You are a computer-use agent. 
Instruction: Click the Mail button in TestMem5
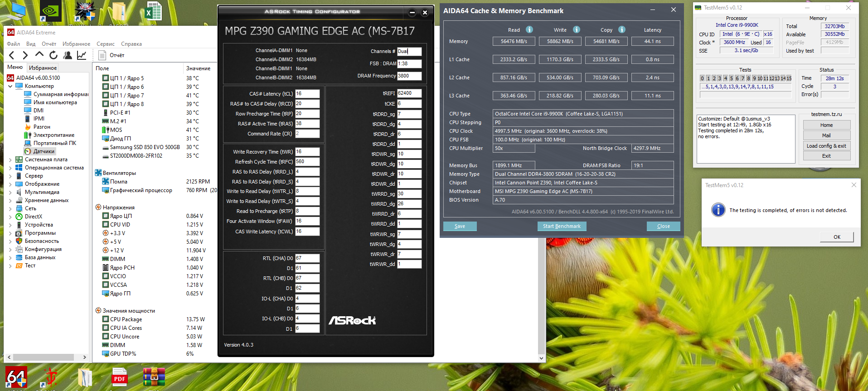pyautogui.click(x=826, y=135)
